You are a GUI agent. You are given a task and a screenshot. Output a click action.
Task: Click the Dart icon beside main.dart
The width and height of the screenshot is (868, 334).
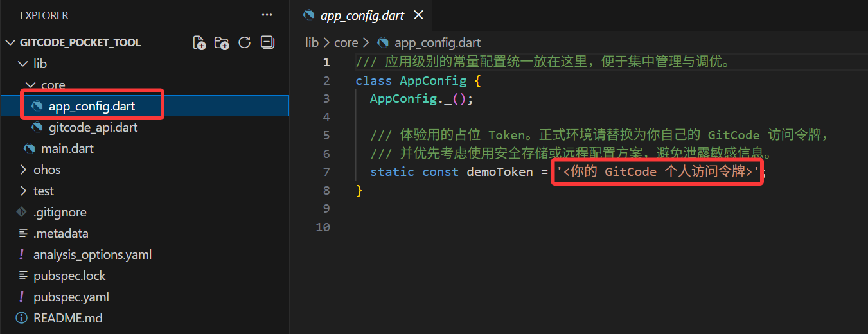(30, 148)
